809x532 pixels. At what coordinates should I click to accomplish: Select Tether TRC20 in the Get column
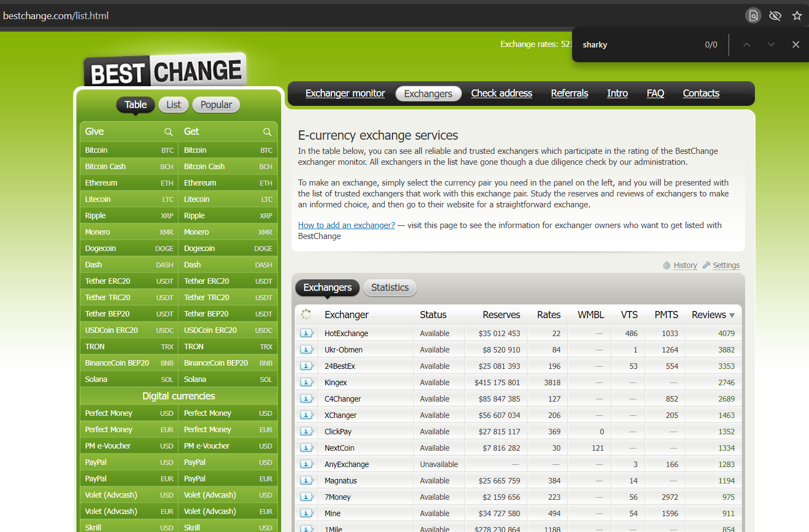(228, 297)
